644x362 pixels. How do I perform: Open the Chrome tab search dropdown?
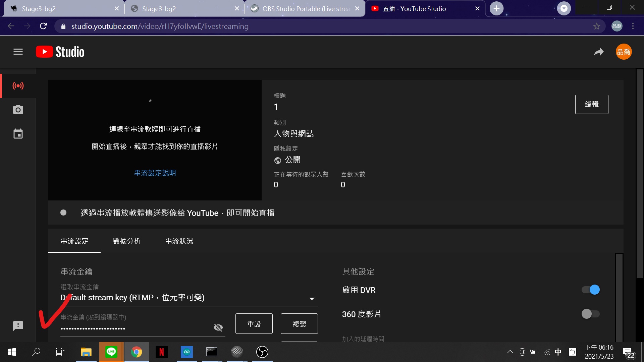(564, 8)
